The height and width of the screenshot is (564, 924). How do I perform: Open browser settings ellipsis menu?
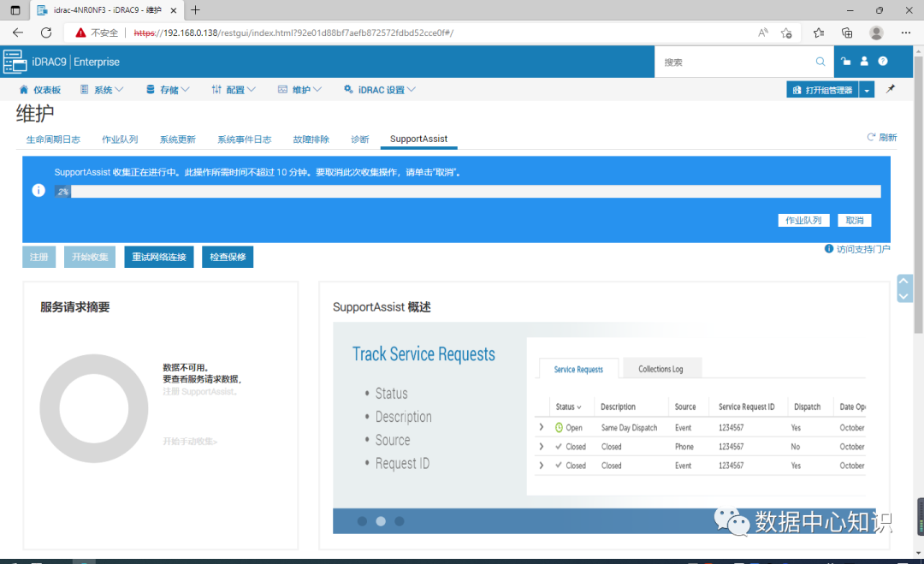coord(906,33)
